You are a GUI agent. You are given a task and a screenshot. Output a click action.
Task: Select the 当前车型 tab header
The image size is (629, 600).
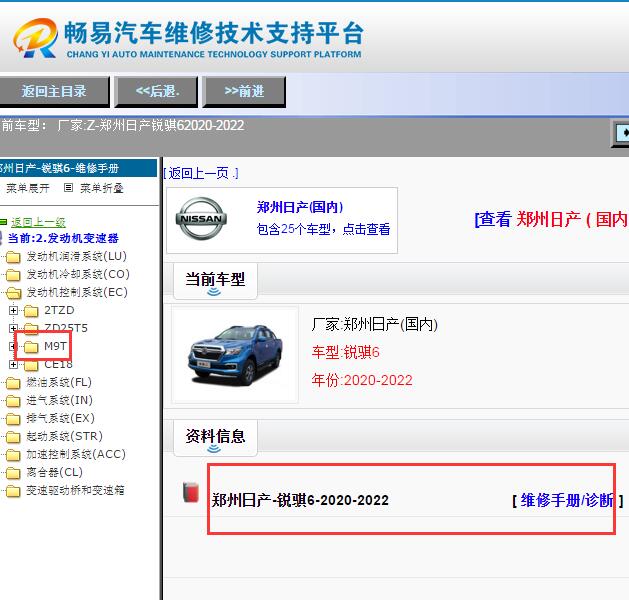(215, 280)
